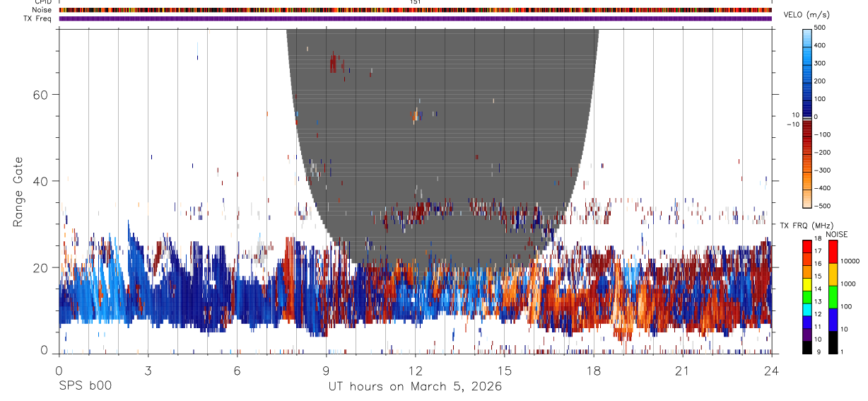Click the '24' hour tick label
The height and width of the screenshot is (401, 868).
(x=772, y=371)
